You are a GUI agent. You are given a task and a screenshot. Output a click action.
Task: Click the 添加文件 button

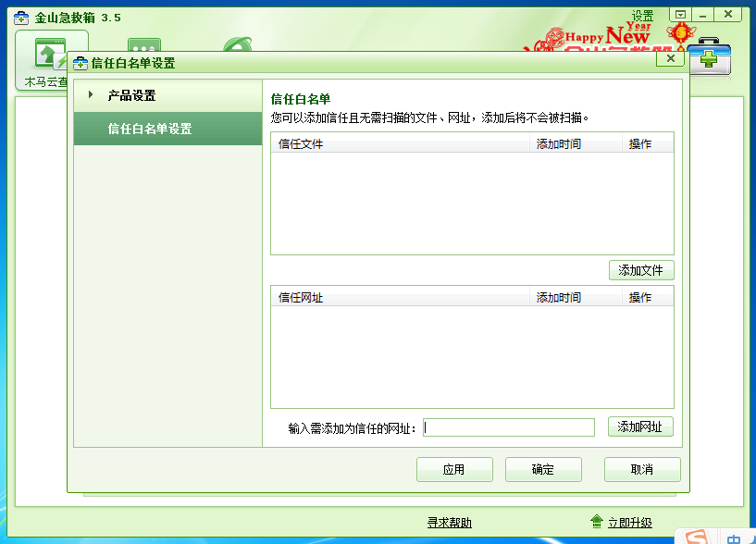(641, 270)
